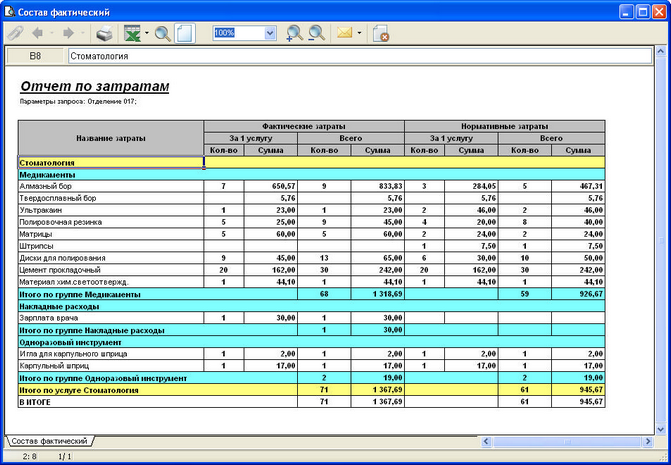The image size is (671, 465).
Task: Open the Excel export dropdown arrow
Action: coord(147,33)
